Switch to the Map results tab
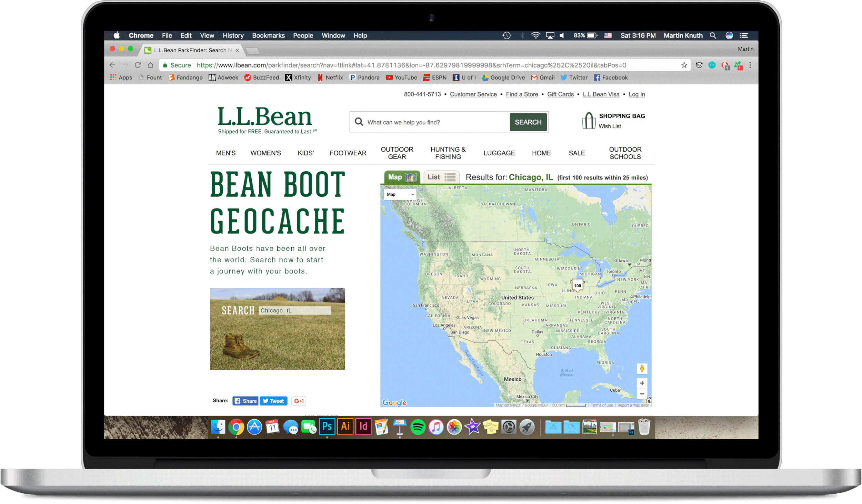Viewport: 862px width, 504px height. 402,177
